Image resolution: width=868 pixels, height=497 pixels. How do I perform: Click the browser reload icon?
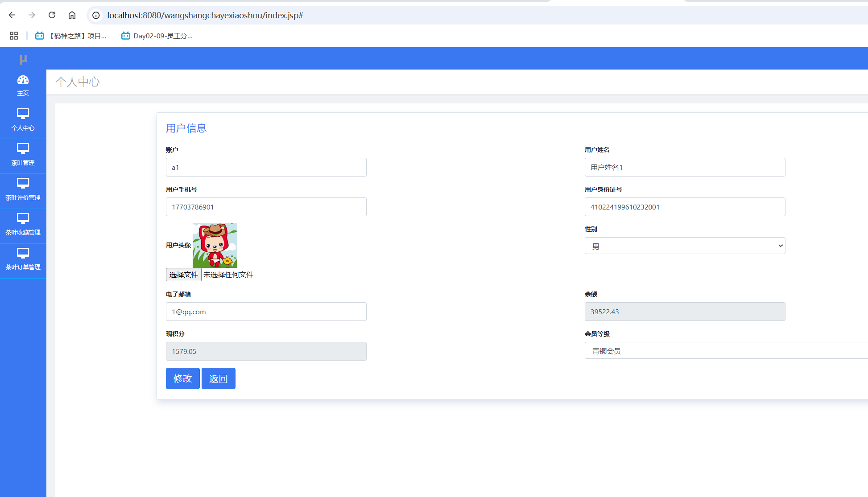pyautogui.click(x=52, y=15)
